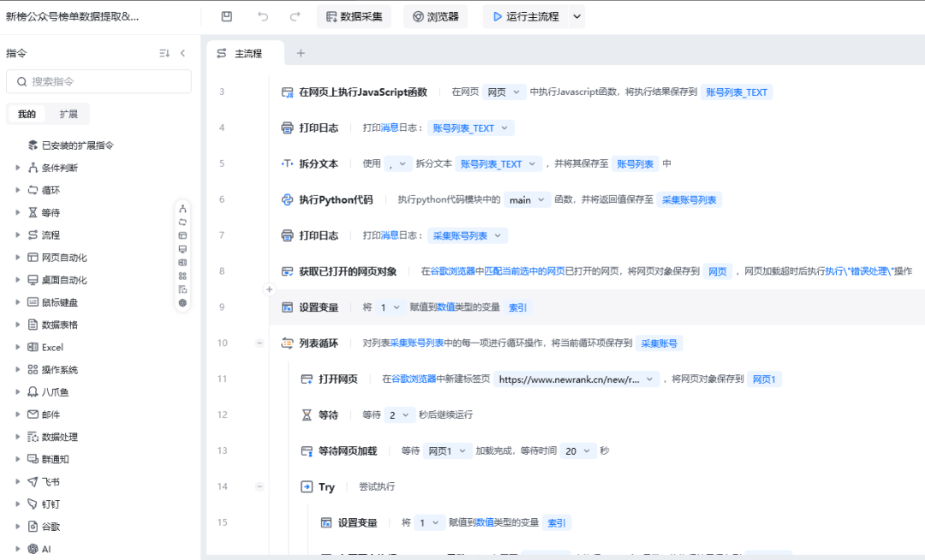Open 已安装的扩展指令 item

click(x=71, y=145)
